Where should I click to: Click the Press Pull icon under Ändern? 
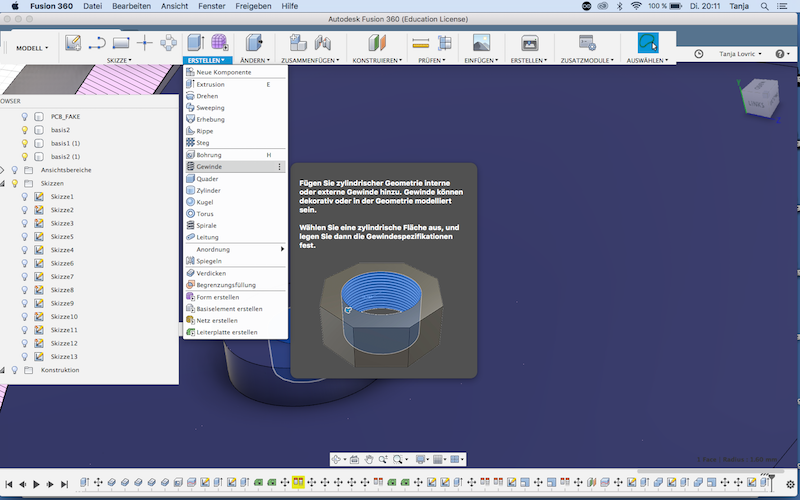pos(254,43)
